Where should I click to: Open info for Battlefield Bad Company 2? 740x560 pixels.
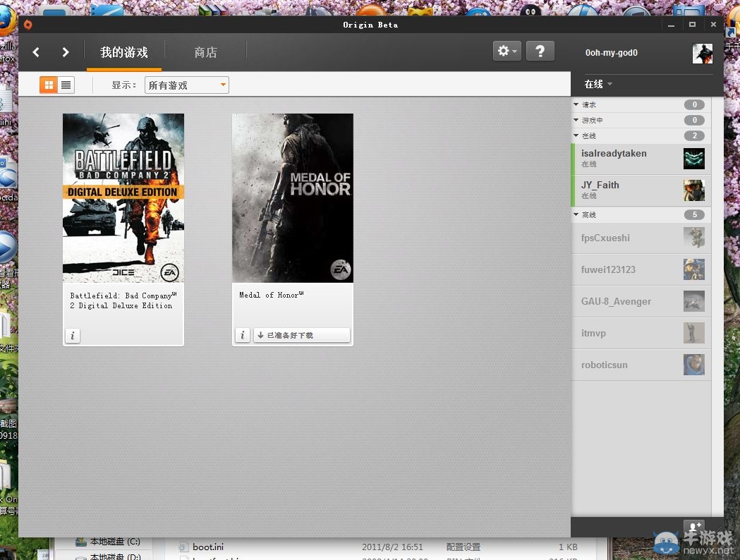(72, 336)
